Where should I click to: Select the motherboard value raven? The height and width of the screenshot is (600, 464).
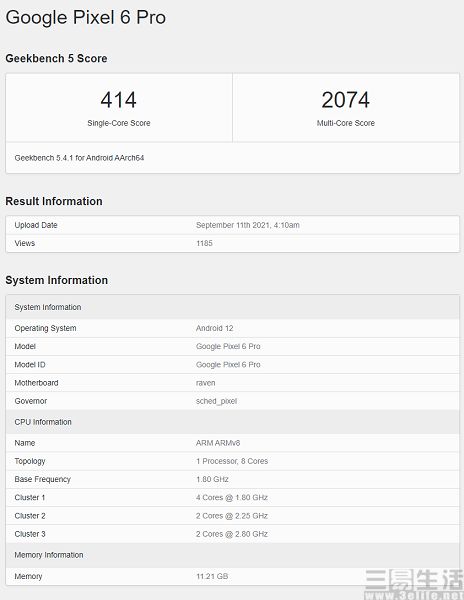click(205, 383)
